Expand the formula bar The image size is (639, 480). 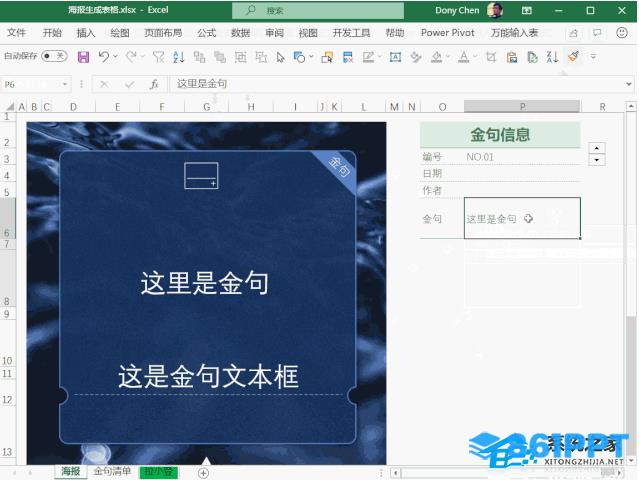pos(629,84)
